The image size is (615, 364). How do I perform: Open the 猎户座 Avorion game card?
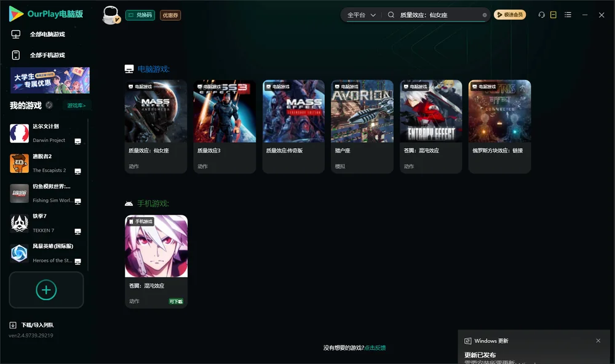coord(362,126)
